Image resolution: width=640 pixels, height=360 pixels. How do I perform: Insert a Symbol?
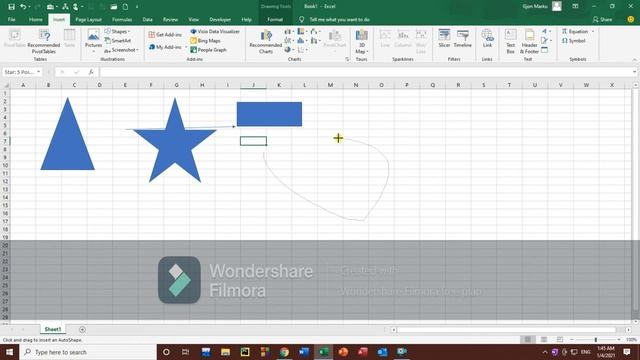click(573, 41)
